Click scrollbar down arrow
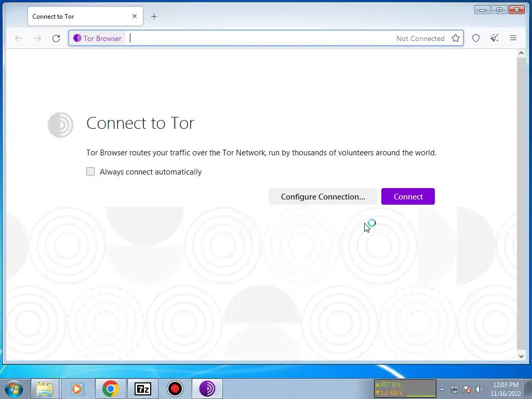Image resolution: width=532 pixels, height=399 pixels. pyautogui.click(x=521, y=356)
